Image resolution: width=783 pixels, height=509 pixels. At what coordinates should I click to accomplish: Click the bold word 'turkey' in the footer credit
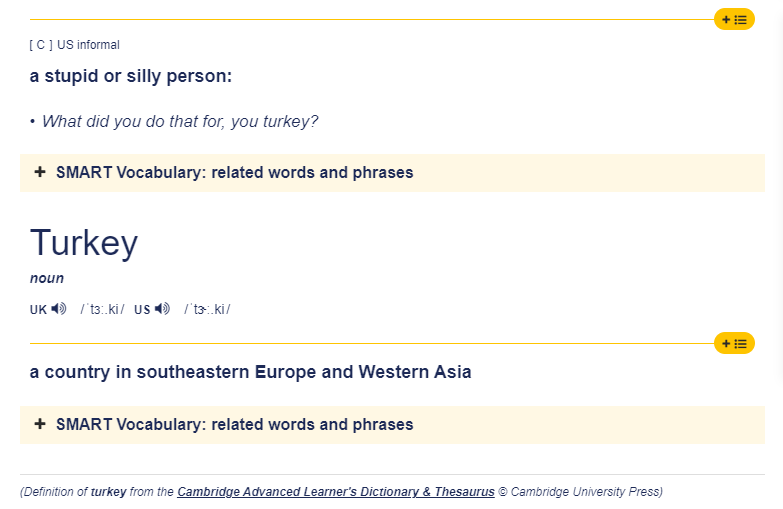(x=108, y=492)
